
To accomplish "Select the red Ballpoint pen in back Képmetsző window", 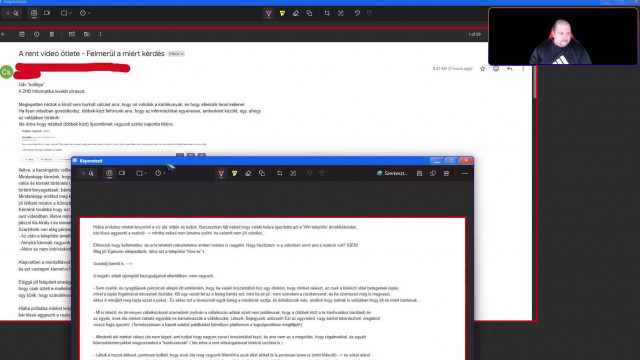I will pos(269,13).
